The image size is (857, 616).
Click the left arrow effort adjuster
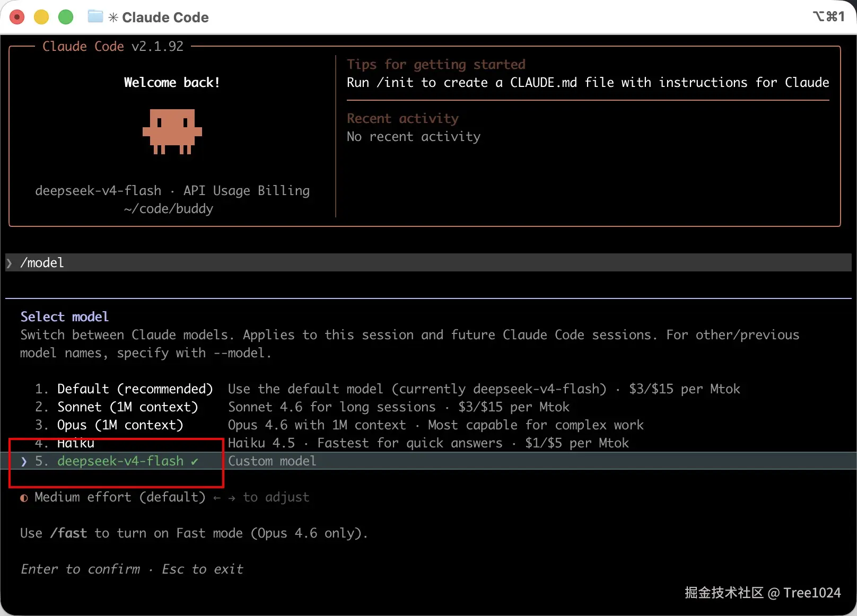(216, 497)
